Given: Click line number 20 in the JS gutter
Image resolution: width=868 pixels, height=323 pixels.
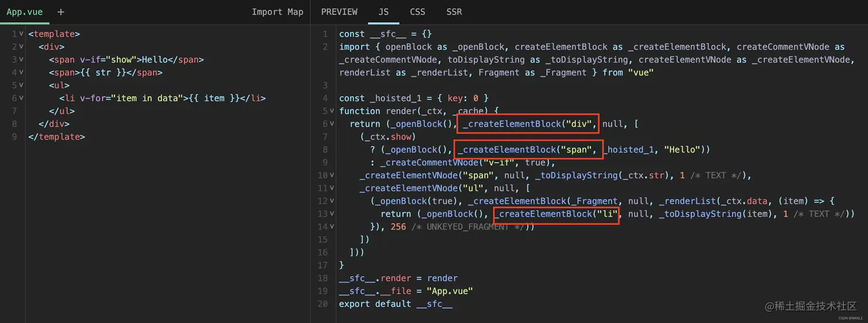Looking at the screenshot, I should tap(323, 304).
